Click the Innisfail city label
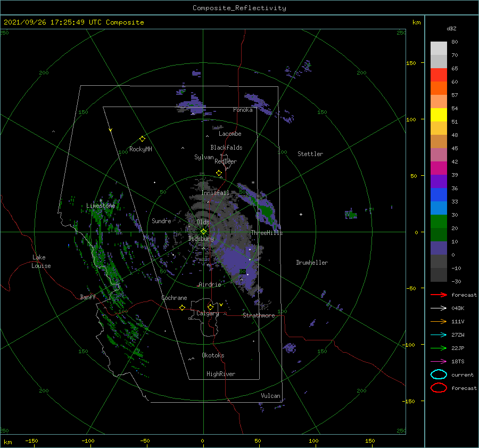 click(x=215, y=193)
